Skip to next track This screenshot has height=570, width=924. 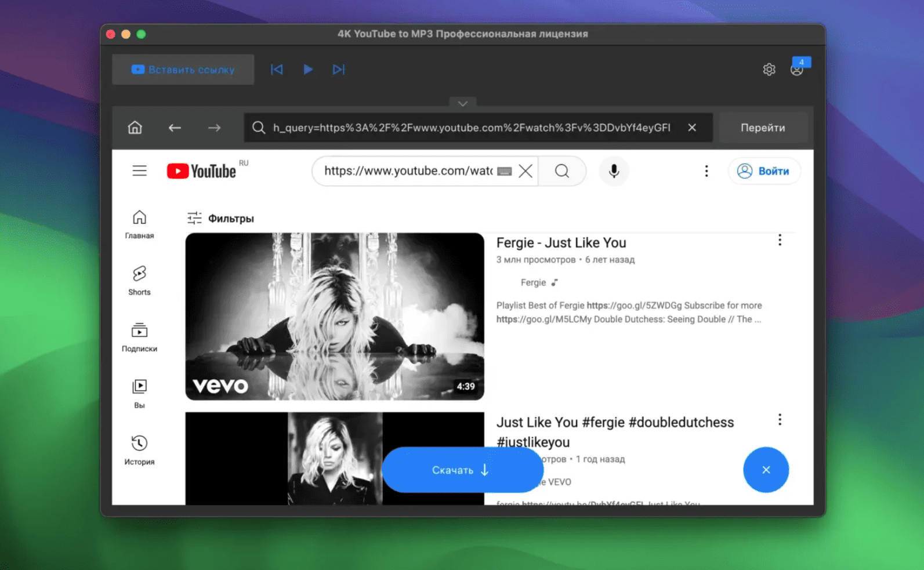coord(339,70)
